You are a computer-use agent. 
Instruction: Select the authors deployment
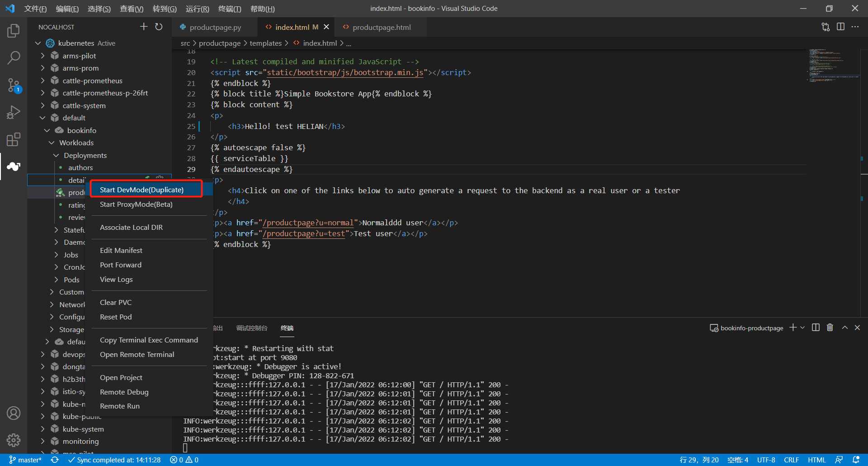(80, 167)
